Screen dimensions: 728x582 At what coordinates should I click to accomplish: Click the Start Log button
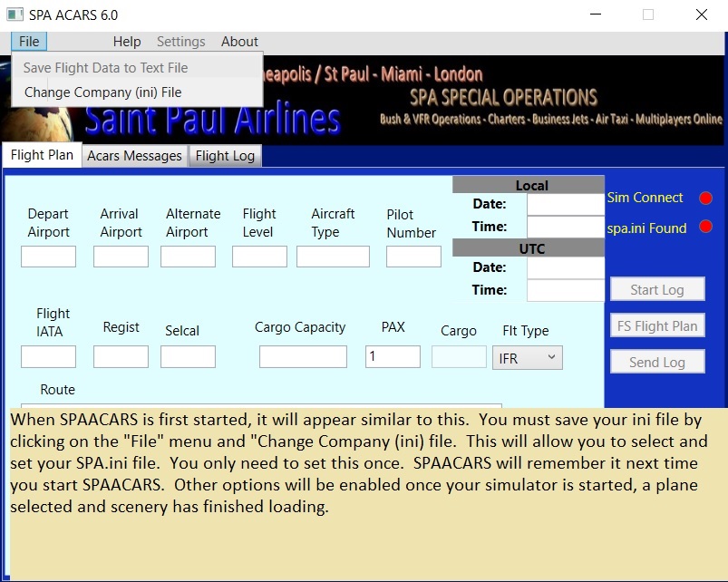[x=657, y=289]
